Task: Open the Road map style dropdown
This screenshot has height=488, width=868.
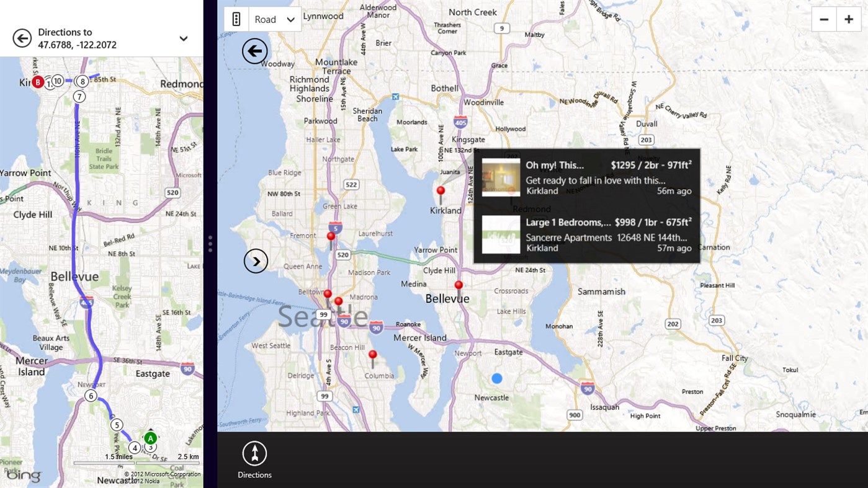Action: click(274, 19)
